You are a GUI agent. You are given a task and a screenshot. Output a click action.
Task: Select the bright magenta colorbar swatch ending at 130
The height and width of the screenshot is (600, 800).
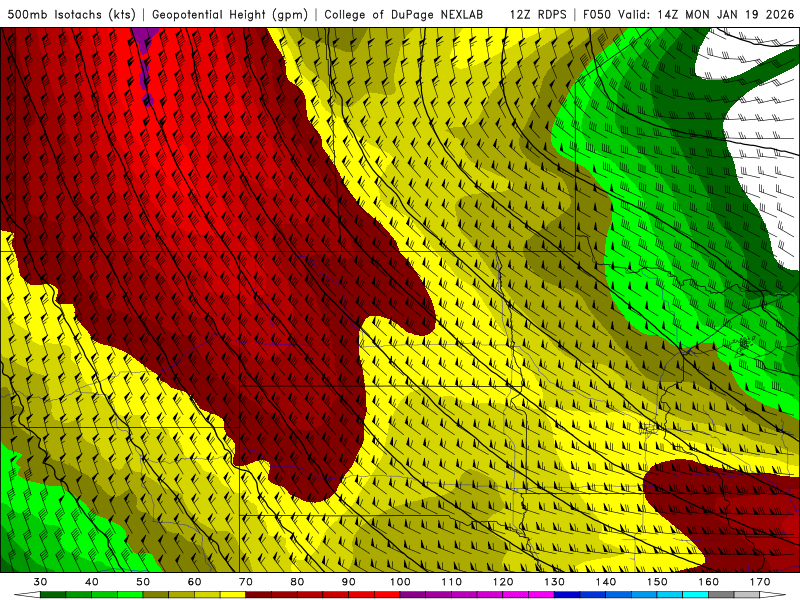[x=541, y=595]
